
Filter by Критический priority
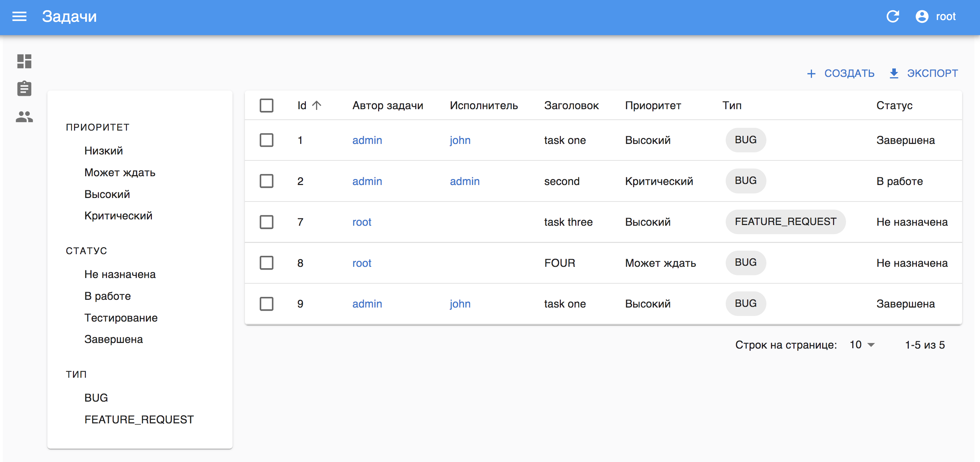click(x=118, y=216)
